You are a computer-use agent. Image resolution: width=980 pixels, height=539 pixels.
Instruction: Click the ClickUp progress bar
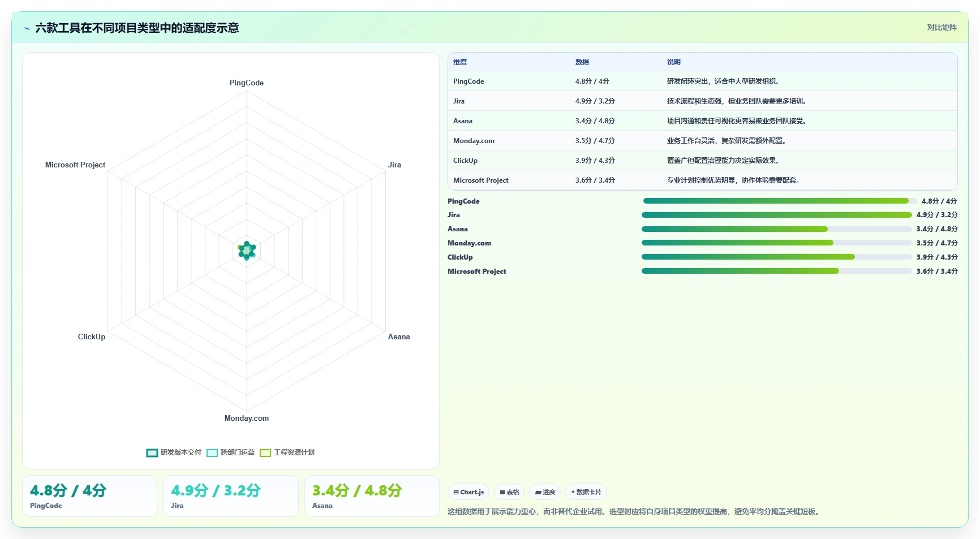(x=777, y=257)
